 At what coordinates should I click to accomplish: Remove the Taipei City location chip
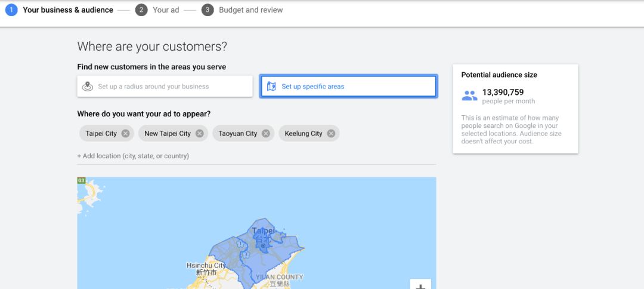click(x=126, y=133)
